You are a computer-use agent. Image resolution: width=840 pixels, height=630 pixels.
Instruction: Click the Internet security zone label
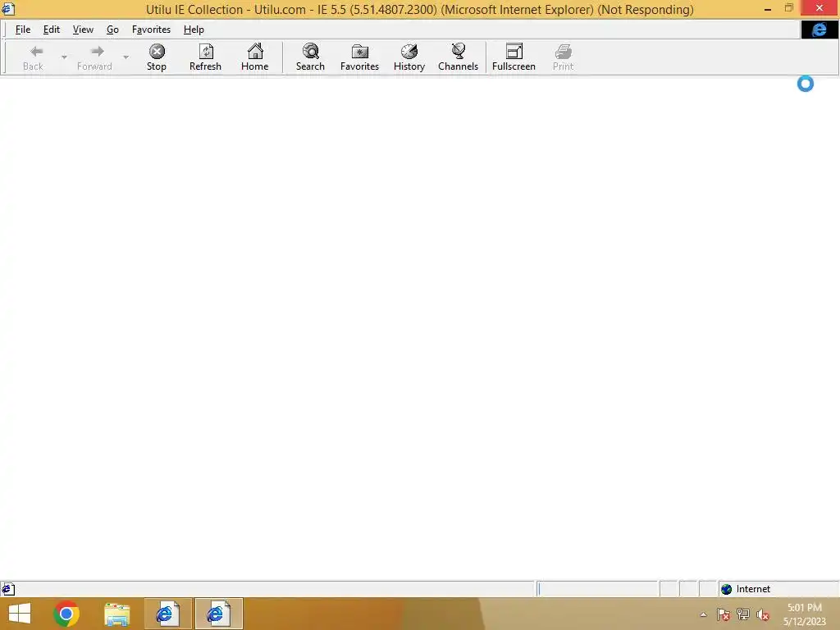[x=753, y=589]
